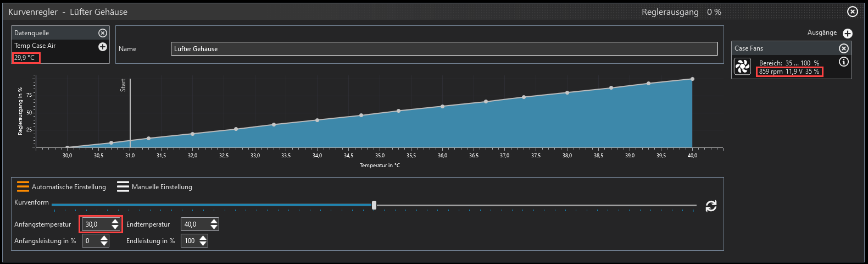
Task: Click the Kurvenform slider handle
Action: (374, 205)
